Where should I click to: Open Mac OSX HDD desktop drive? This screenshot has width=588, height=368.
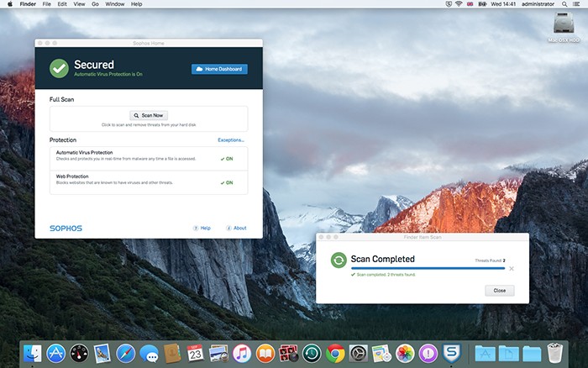click(564, 26)
